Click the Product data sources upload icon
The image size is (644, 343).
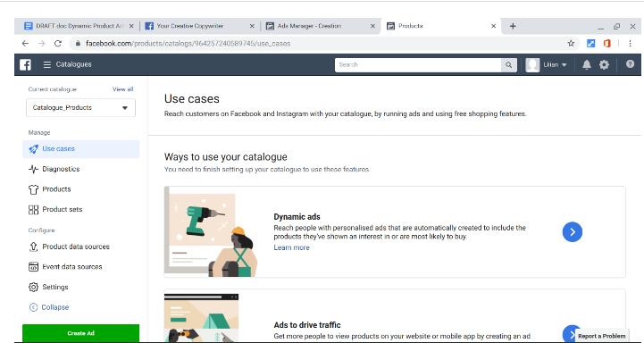pyautogui.click(x=33, y=247)
